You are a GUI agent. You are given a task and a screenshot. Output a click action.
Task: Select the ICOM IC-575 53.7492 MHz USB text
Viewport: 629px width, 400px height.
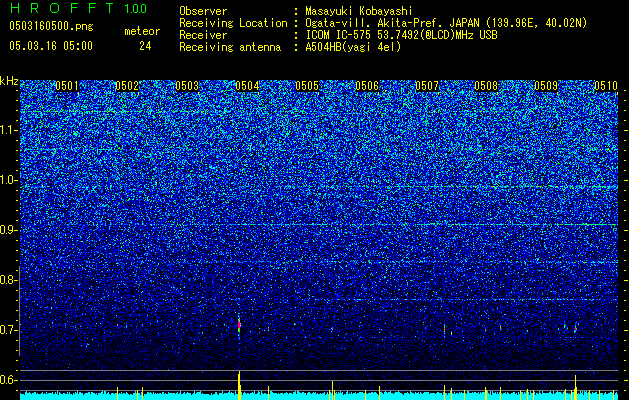coord(401,35)
